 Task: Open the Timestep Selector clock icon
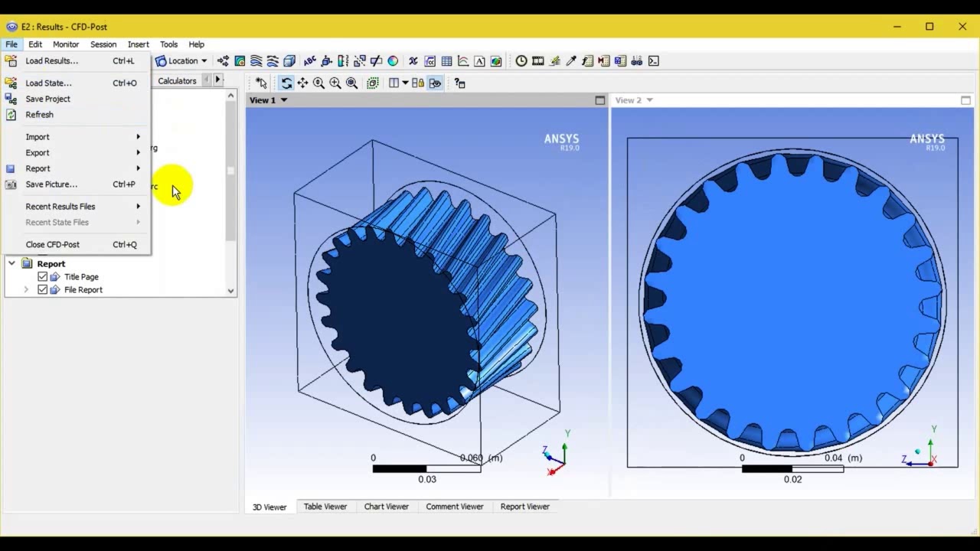tap(521, 61)
